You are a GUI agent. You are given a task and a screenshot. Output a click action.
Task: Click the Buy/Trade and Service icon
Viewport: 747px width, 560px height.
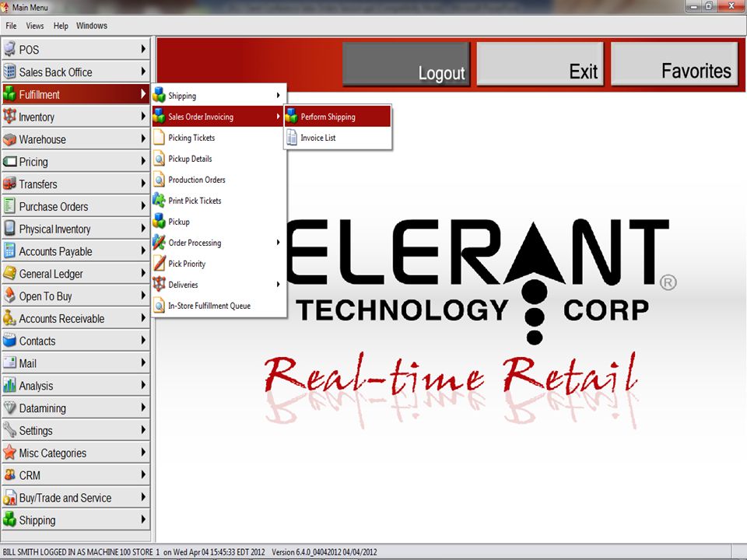9,497
